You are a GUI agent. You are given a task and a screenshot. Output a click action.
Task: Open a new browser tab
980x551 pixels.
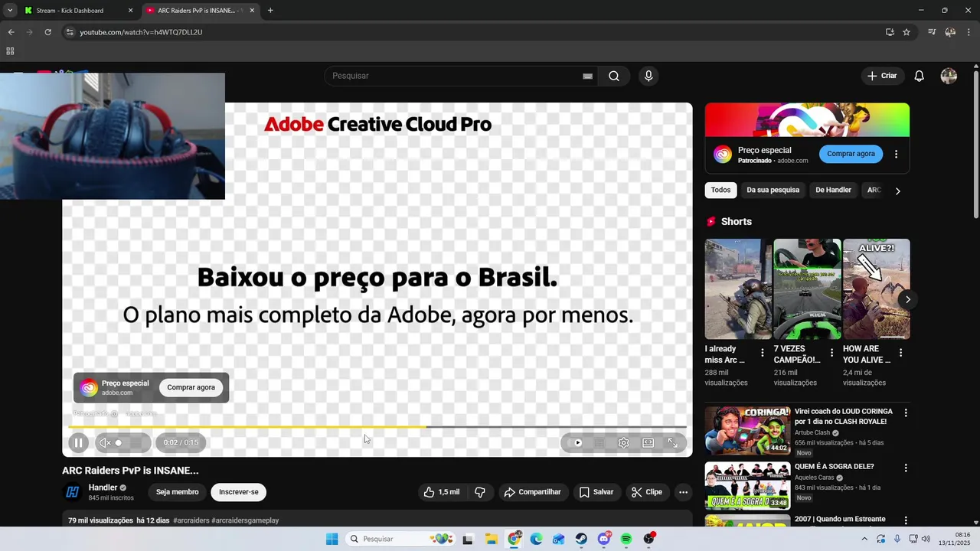[270, 11]
